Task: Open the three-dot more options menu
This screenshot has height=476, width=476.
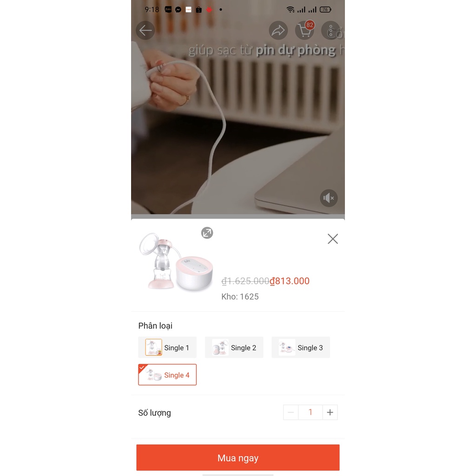Action: point(331,30)
